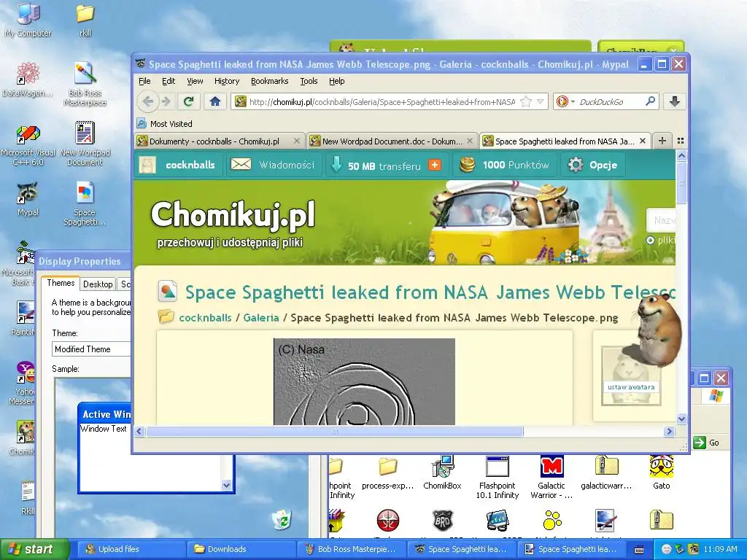
Task: Open URL history dropdown arrow
Action: [x=541, y=101]
